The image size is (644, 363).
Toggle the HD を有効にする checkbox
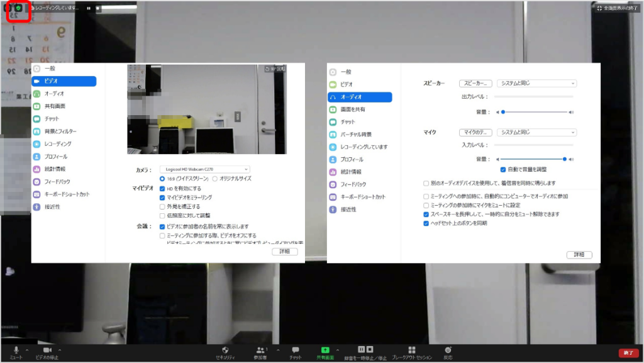[162, 189]
